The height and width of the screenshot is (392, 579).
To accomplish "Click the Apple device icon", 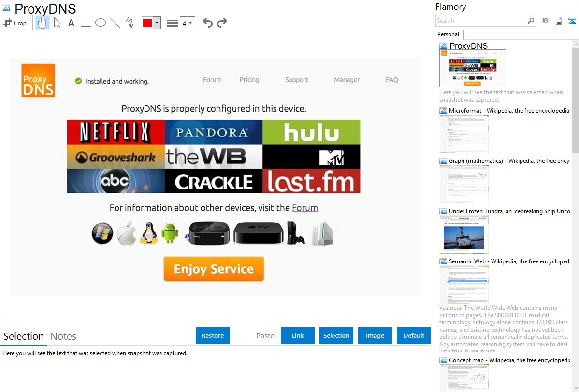I will (126, 233).
